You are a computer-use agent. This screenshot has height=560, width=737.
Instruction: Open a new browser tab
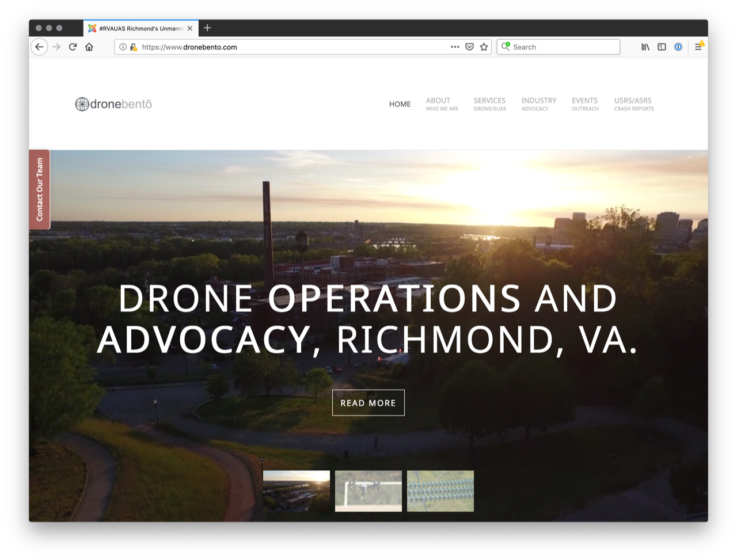click(207, 28)
